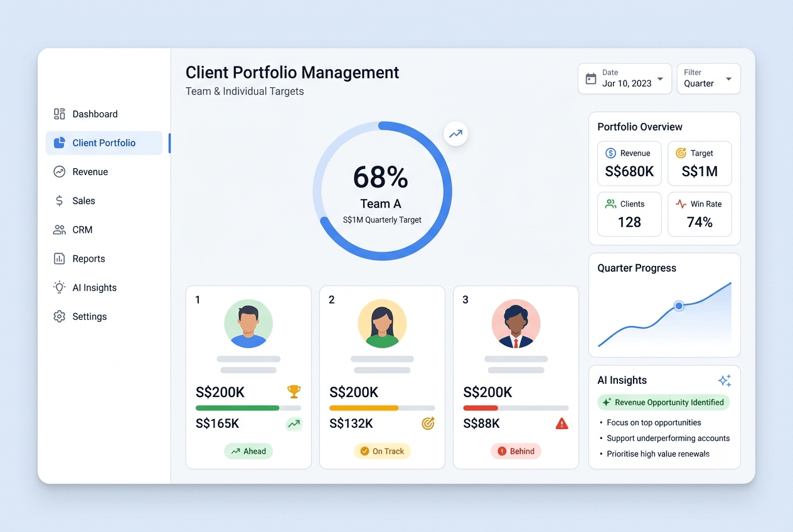Click the Revenue trend circle icon
Viewport: 793px width, 532px height.
tap(60, 172)
